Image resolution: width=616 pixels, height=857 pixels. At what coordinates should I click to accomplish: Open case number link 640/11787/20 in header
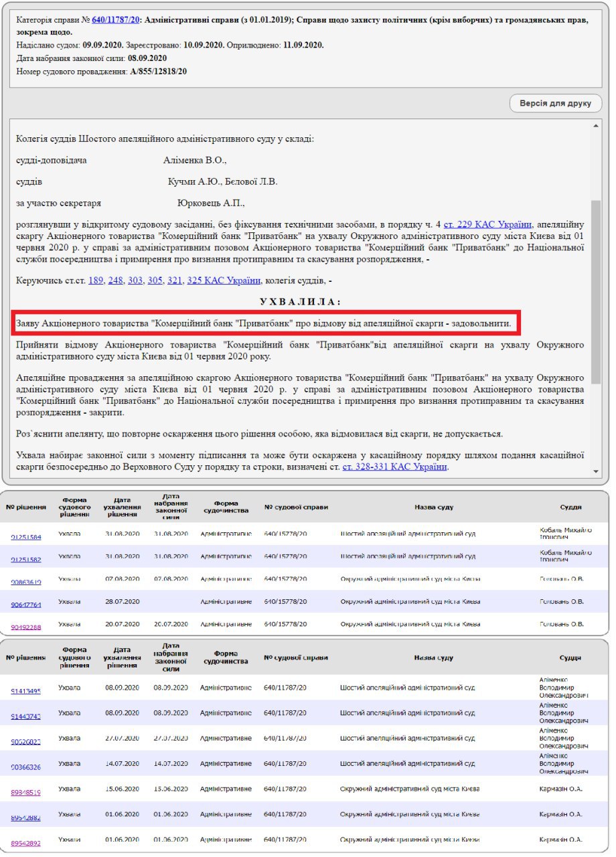tap(116, 21)
